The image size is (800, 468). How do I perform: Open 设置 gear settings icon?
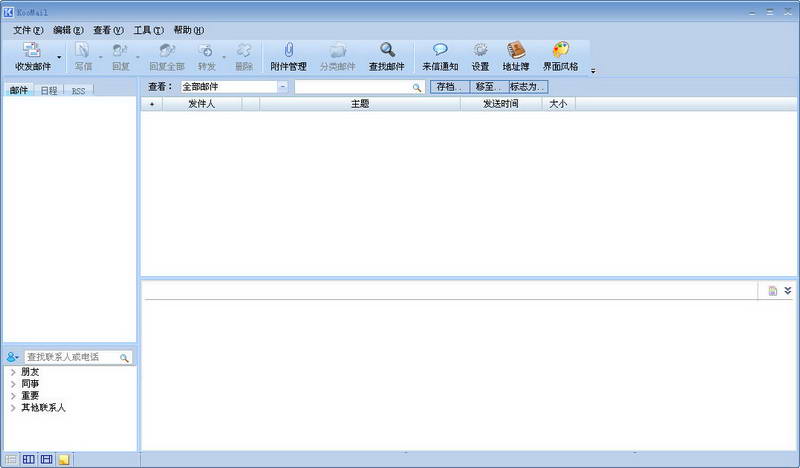pyautogui.click(x=480, y=50)
